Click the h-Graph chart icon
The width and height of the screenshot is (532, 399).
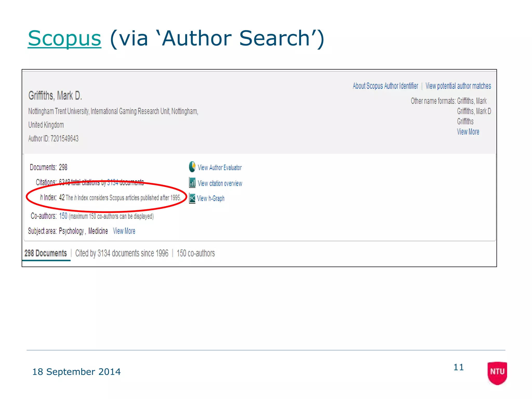192,198
